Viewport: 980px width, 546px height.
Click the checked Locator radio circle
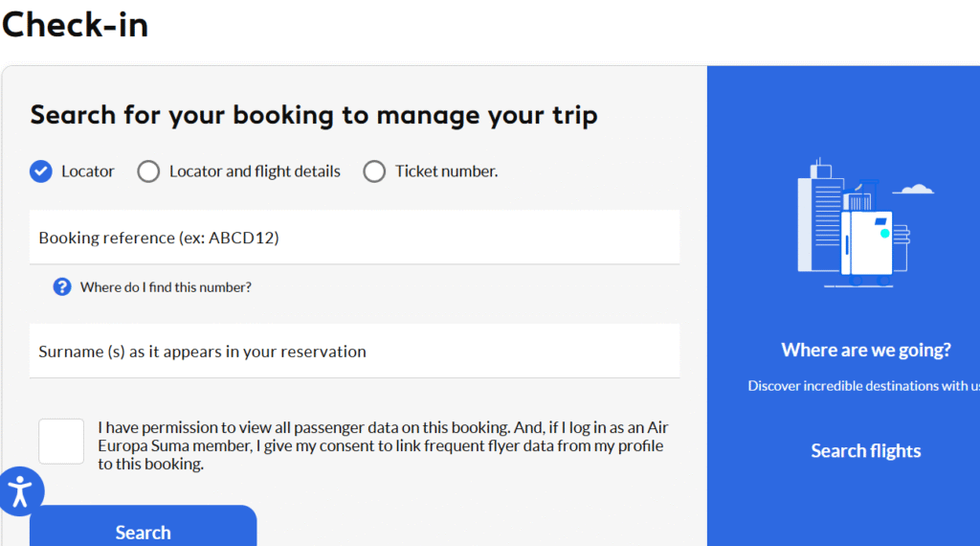tap(40, 171)
